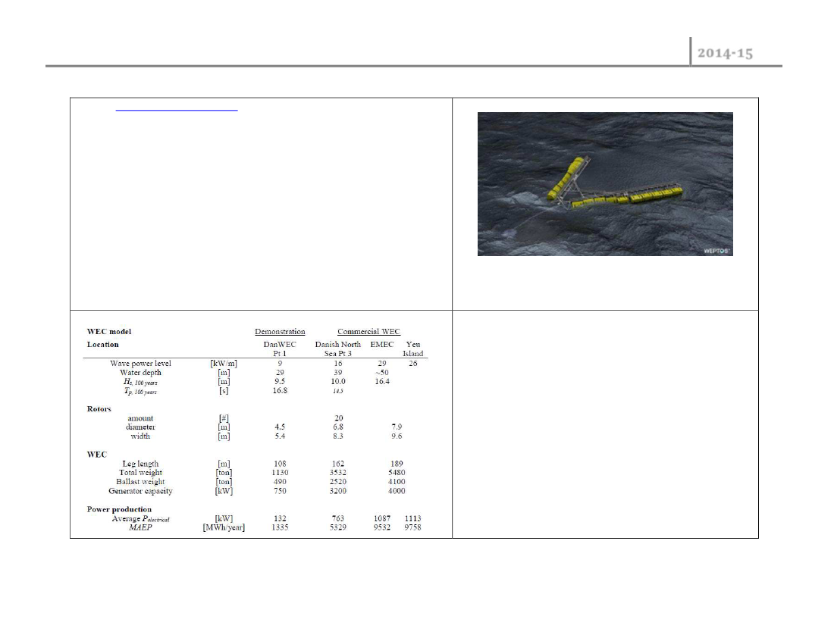Select the WEPTOS wave converter image
This screenshot has width=834, height=644.
click(605, 184)
